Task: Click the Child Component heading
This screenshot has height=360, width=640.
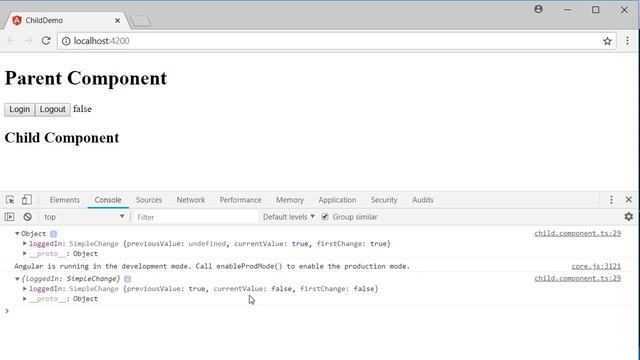Action: pos(62,138)
